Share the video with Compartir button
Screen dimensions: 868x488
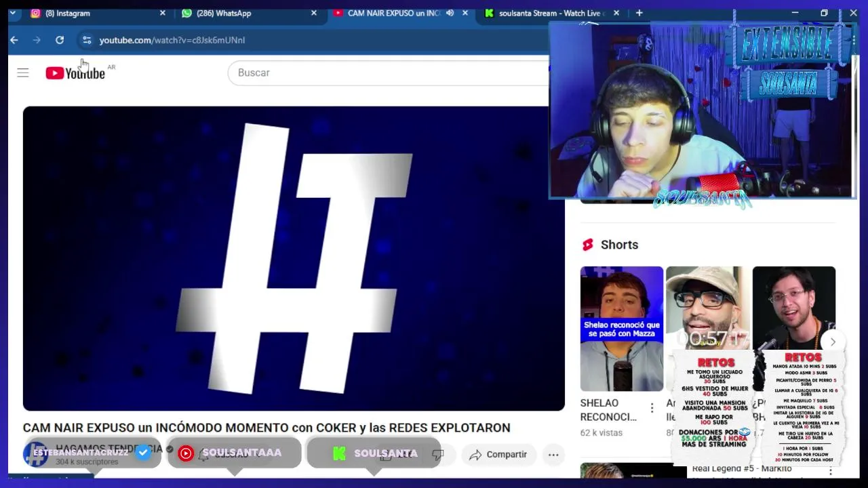[x=498, y=454]
